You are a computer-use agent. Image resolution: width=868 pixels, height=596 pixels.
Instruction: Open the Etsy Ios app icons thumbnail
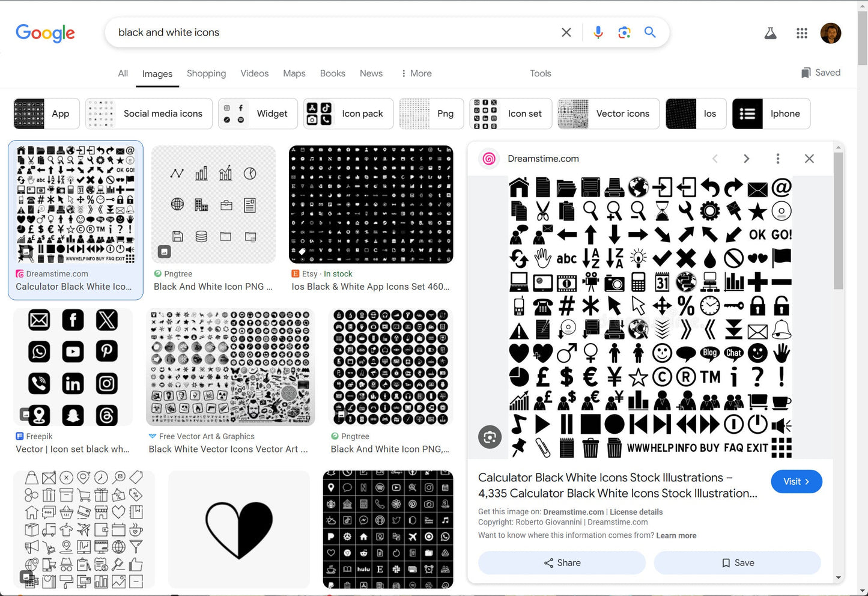tap(371, 204)
